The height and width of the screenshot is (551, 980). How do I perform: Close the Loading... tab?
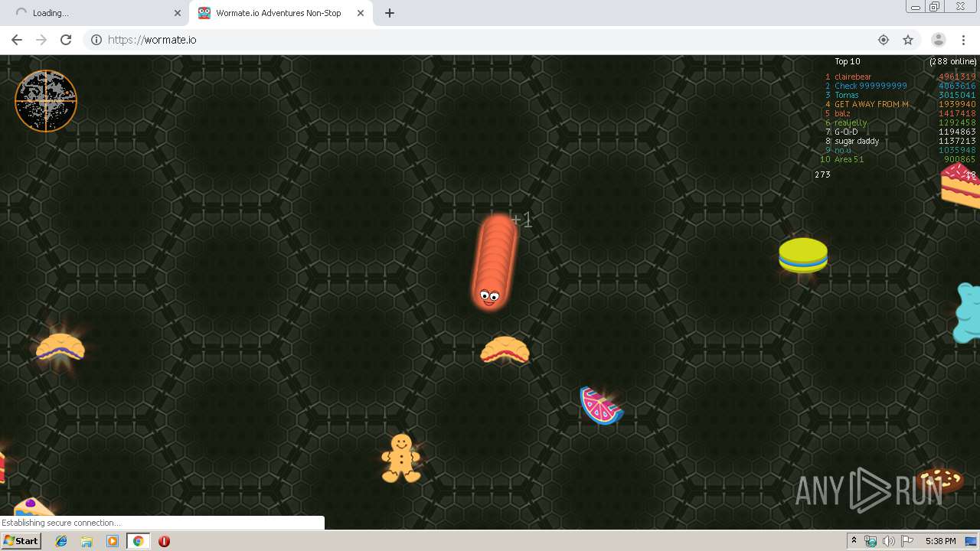[x=178, y=13]
